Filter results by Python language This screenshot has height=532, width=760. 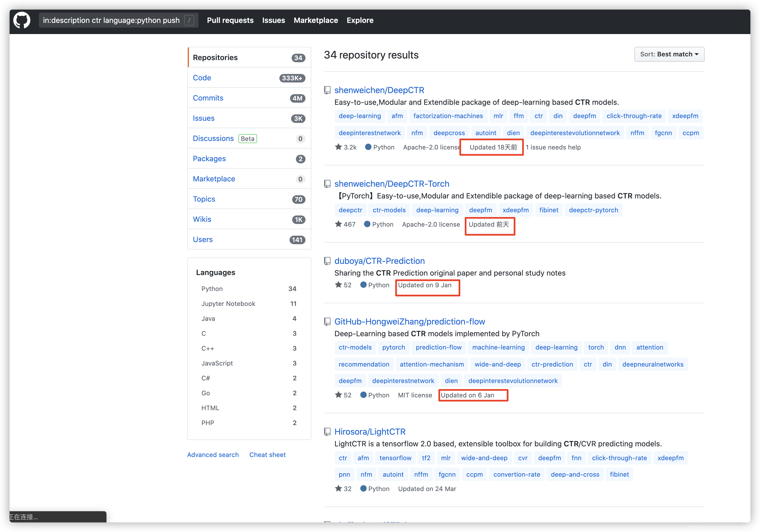pyautogui.click(x=249, y=289)
